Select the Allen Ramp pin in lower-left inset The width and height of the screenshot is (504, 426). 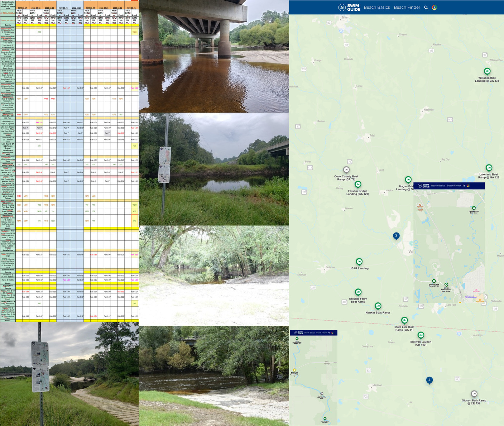[x=325, y=418]
